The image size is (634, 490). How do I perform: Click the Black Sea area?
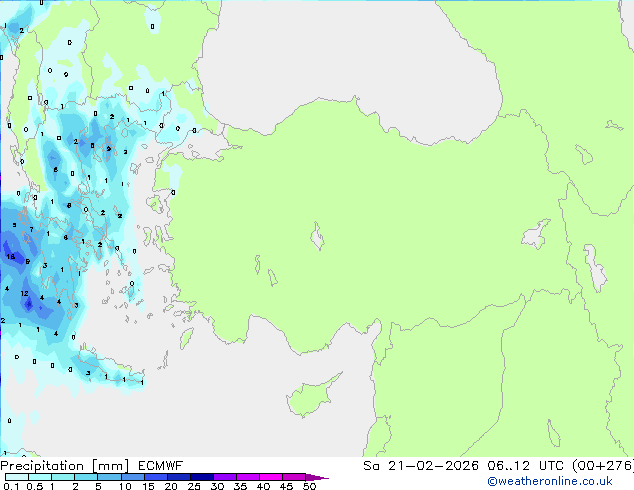coord(350,60)
